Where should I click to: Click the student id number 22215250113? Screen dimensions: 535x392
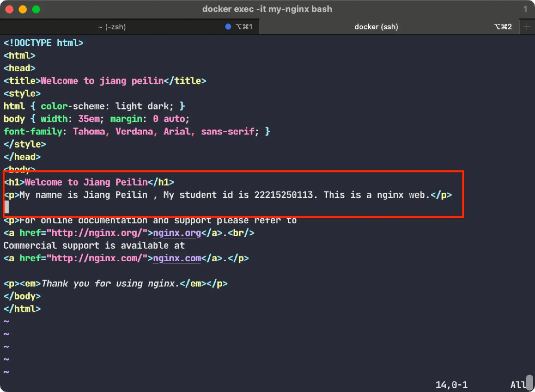(283, 195)
